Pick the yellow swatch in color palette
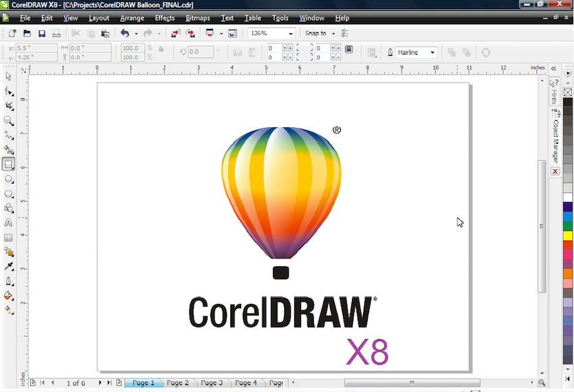574x392 pixels. [568, 236]
